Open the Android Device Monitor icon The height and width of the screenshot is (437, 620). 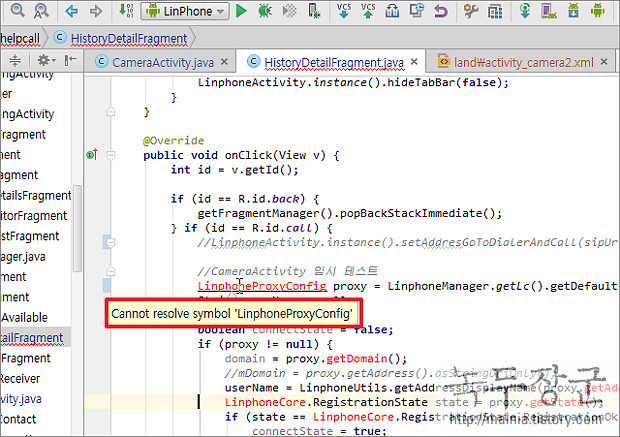pos(598,11)
